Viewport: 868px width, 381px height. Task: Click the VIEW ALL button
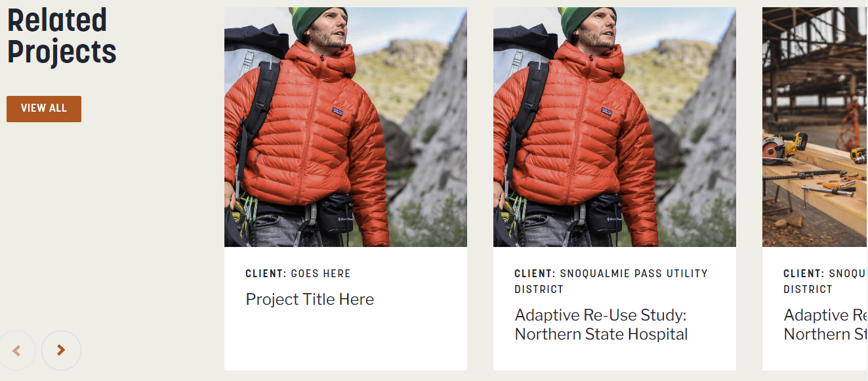click(x=44, y=108)
